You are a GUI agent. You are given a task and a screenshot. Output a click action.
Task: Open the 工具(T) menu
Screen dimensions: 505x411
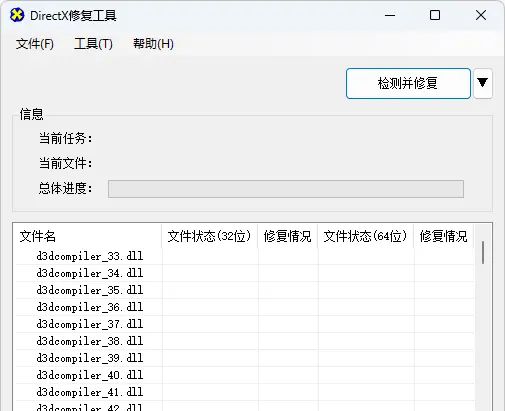coord(93,44)
